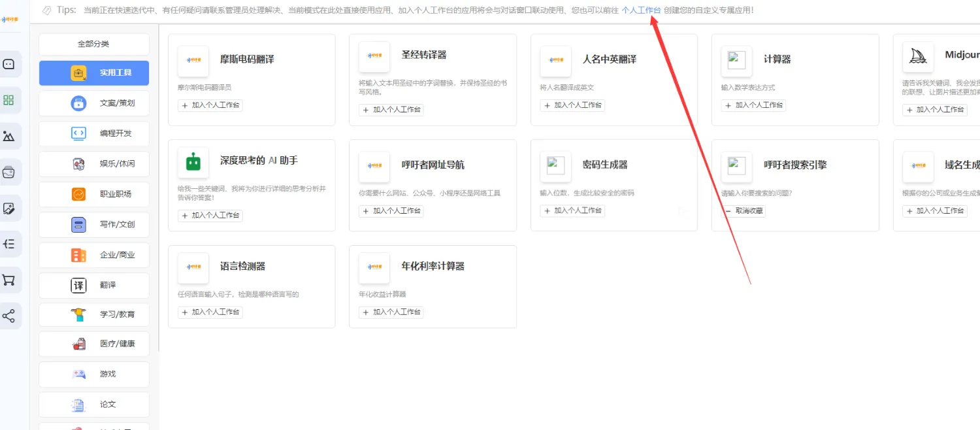Click the green robot AI assistant icon
This screenshot has height=430, width=980.
[x=193, y=162]
